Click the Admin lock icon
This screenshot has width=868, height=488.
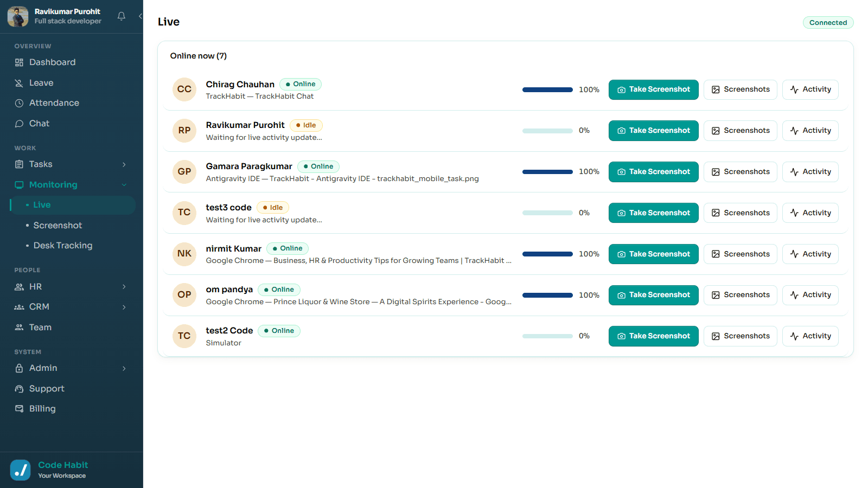(19, 368)
